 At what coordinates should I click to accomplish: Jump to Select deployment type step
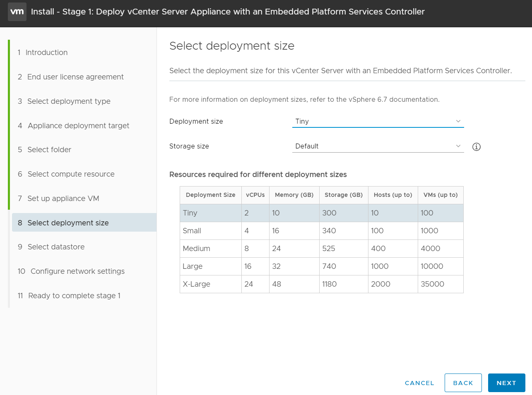pos(69,101)
